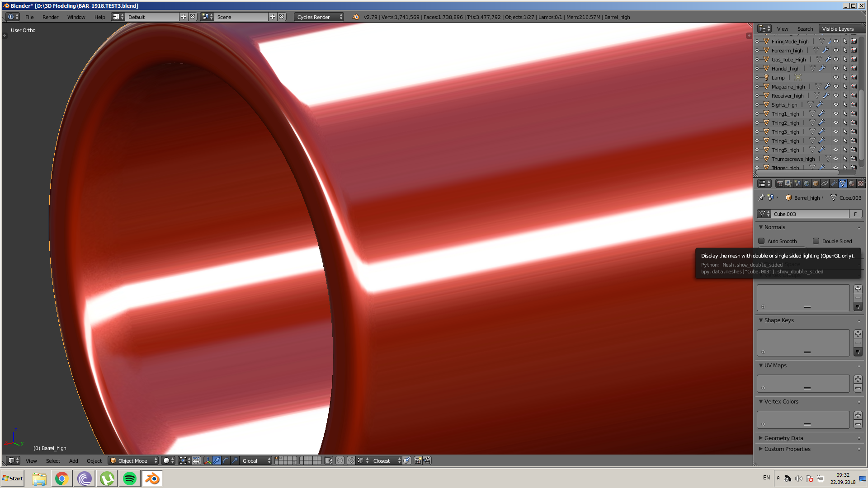Switch to World properties tab (globe icon)
Screen dimensions: 868x488
click(x=807, y=183)
